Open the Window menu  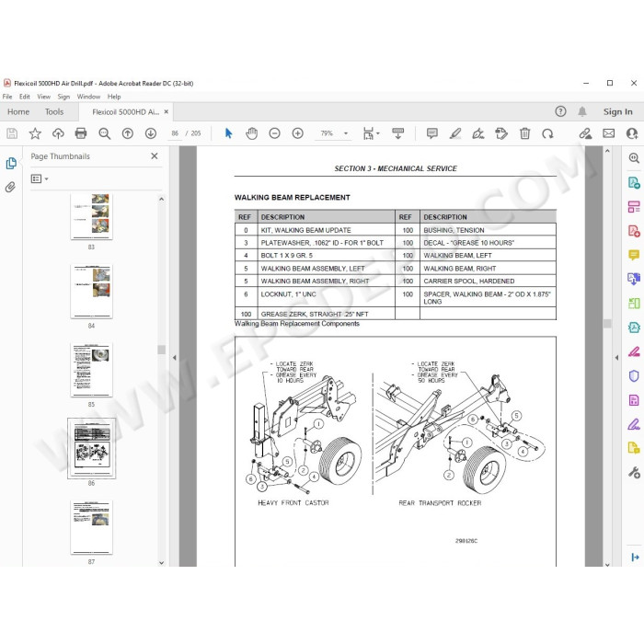tap(88, 97)
